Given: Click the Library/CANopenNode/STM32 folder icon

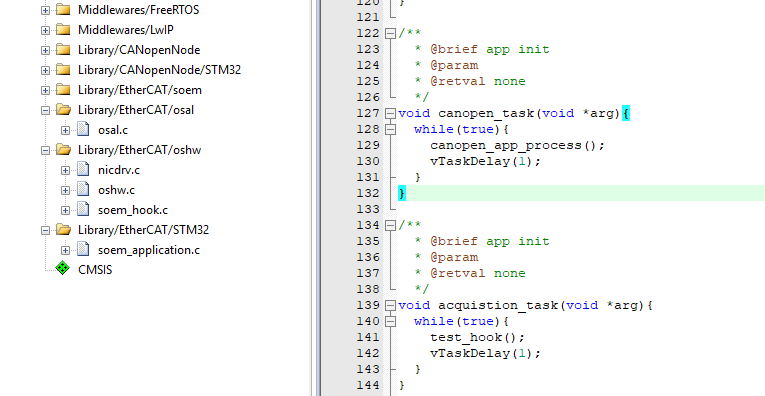Looking at the screenshot, I should [63, 69].
